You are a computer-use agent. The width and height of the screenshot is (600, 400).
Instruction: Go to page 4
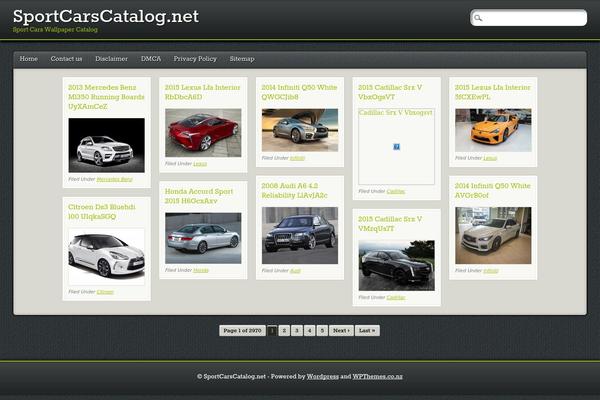coord(310,330)
